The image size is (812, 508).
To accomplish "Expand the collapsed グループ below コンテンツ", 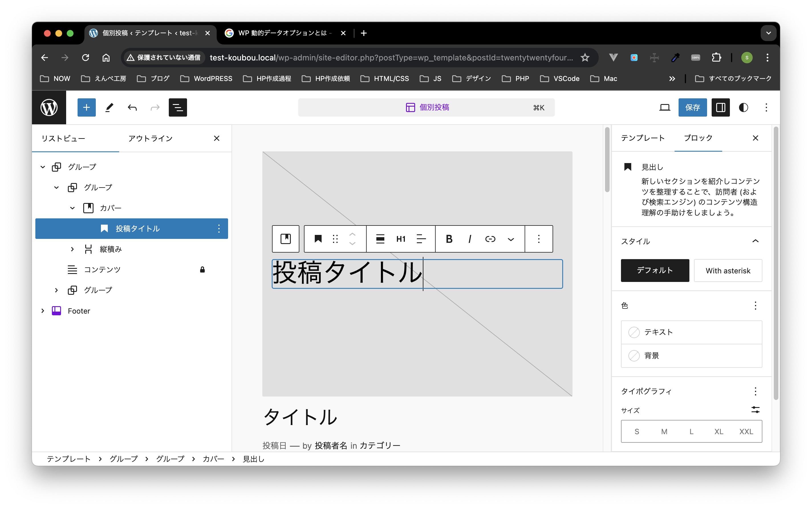I will pos(56,290).
